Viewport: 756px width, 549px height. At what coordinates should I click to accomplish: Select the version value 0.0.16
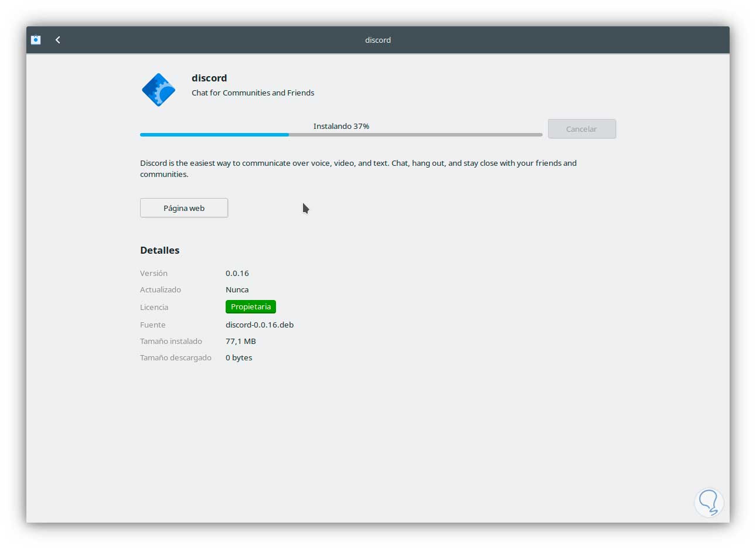[x=237, y=273]
